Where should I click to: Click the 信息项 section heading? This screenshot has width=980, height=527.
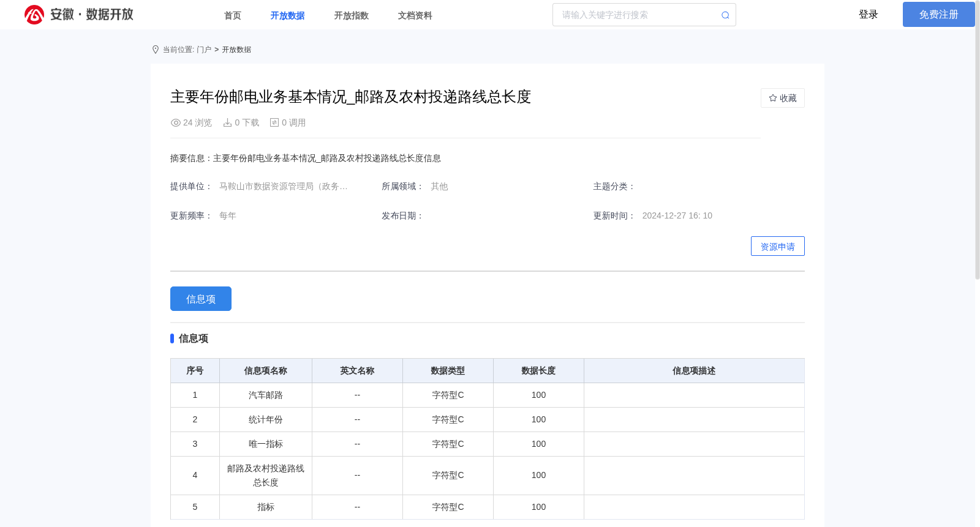[x=194, y=338]
